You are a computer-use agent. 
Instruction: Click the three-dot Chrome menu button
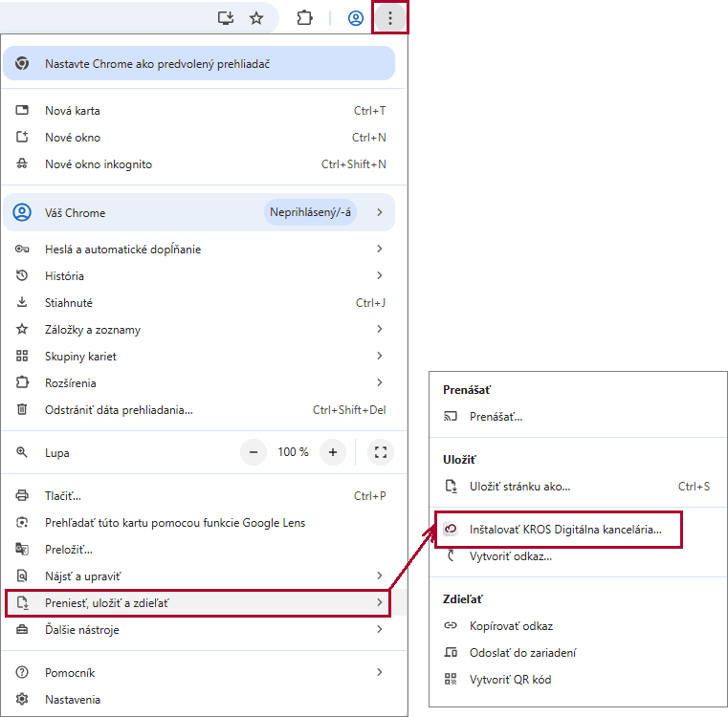[389, 18]
